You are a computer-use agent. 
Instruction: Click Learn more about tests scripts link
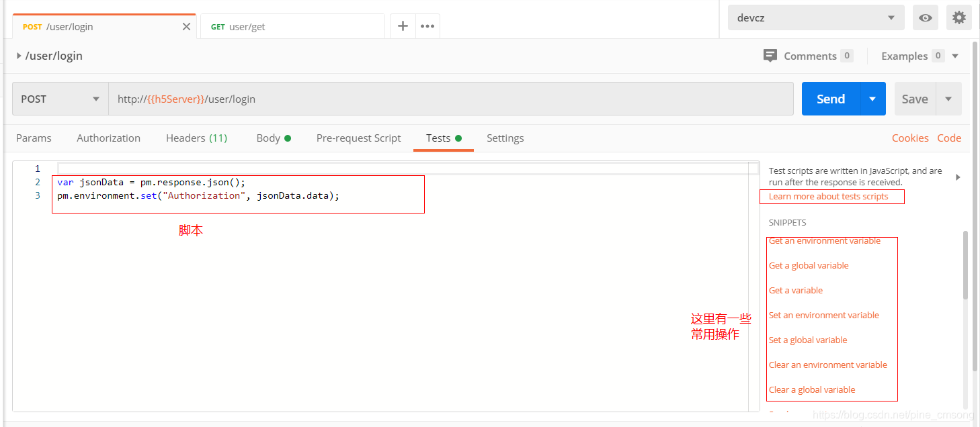click(828, 196)
